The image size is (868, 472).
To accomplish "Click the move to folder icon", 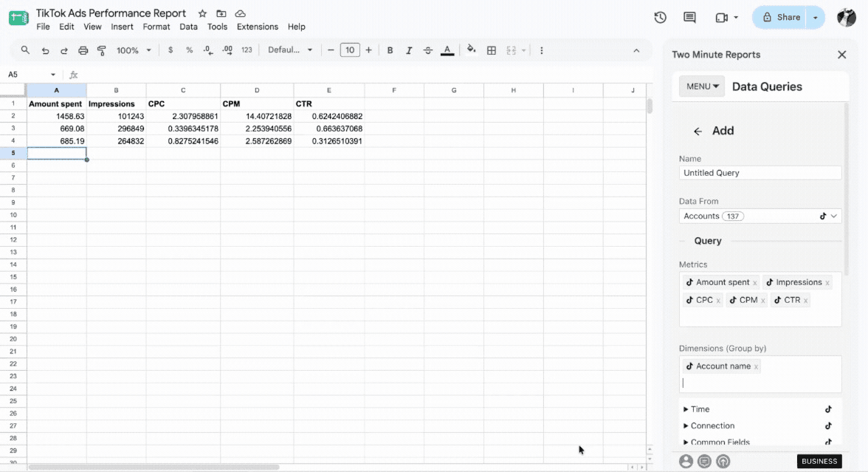I will [x=221, y=13].
